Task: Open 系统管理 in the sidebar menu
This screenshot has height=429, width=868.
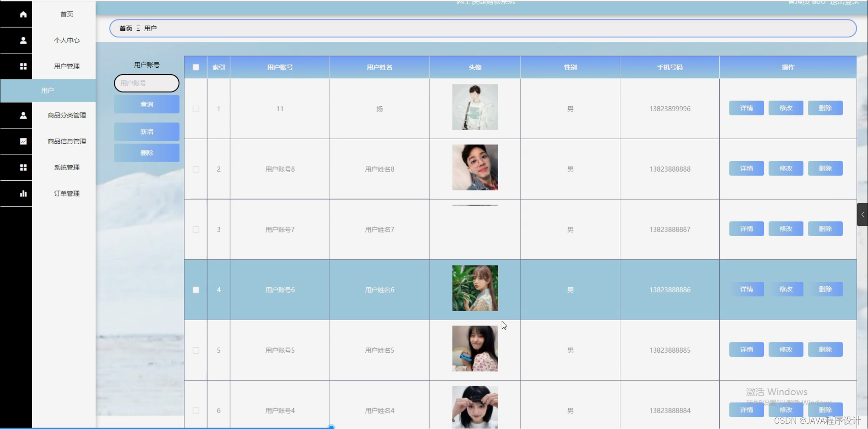Action: (x=67, y=168)
